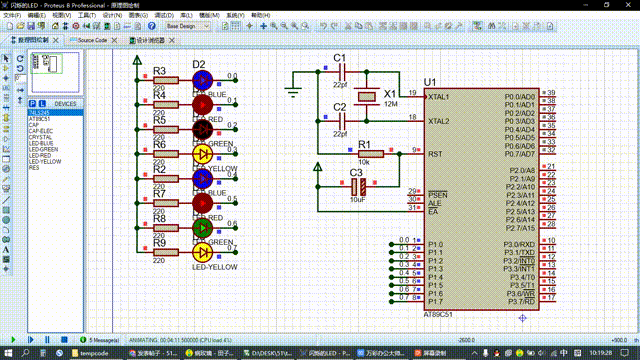Open the 5 Message(s) log indicator

click(100, 340)
